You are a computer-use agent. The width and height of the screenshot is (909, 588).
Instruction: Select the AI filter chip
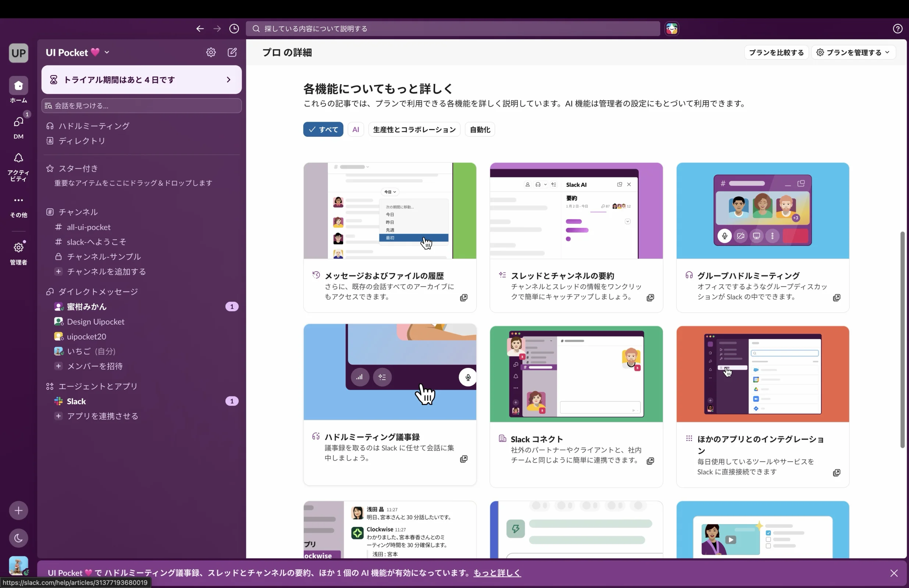coord(356,129)
